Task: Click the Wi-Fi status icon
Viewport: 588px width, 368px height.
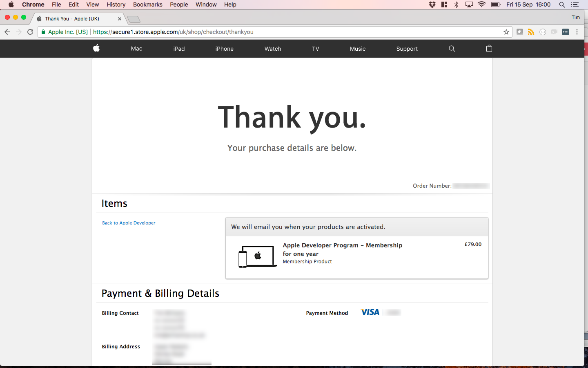Action: click(x=482, y=4)
